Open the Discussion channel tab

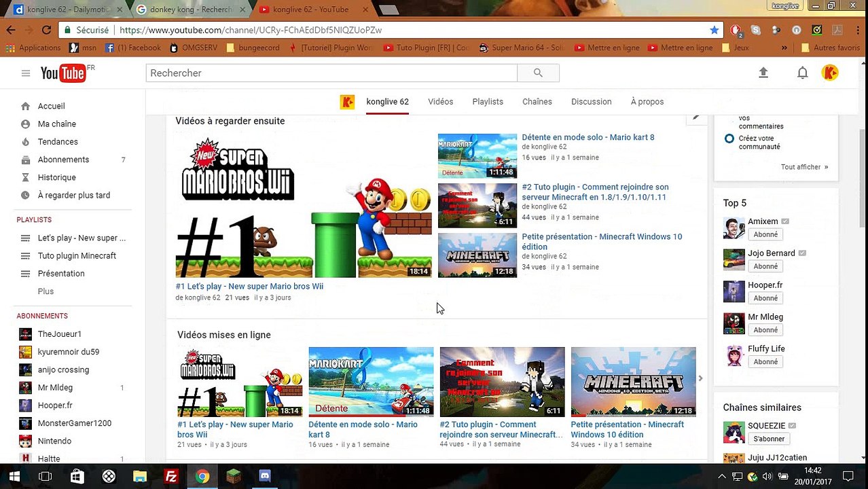591,102
